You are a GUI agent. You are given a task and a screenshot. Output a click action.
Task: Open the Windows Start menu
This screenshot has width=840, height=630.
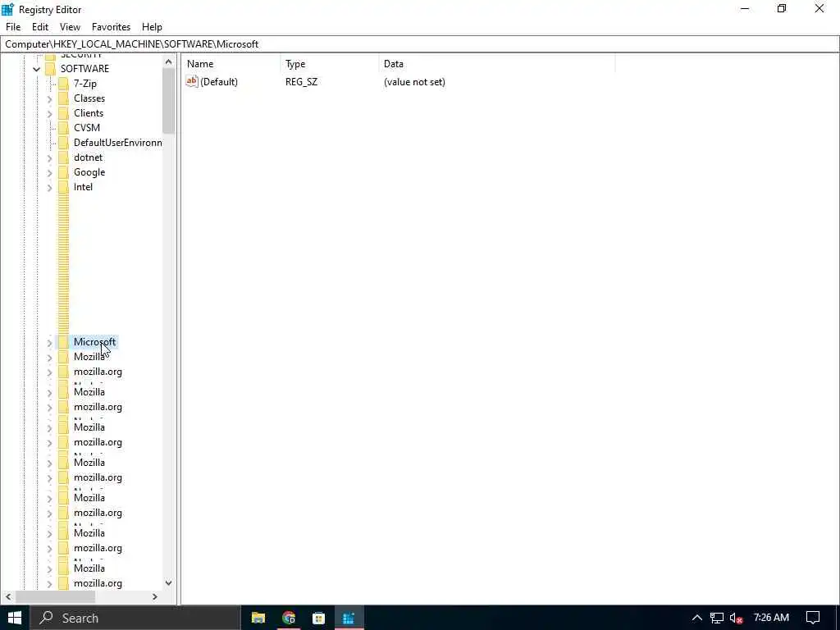[x=15, y=618]
